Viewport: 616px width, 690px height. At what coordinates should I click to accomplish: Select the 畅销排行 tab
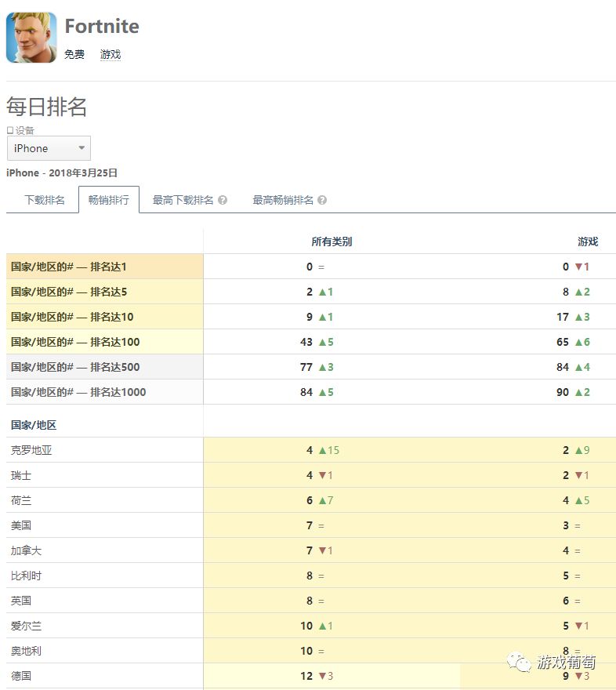109,200
